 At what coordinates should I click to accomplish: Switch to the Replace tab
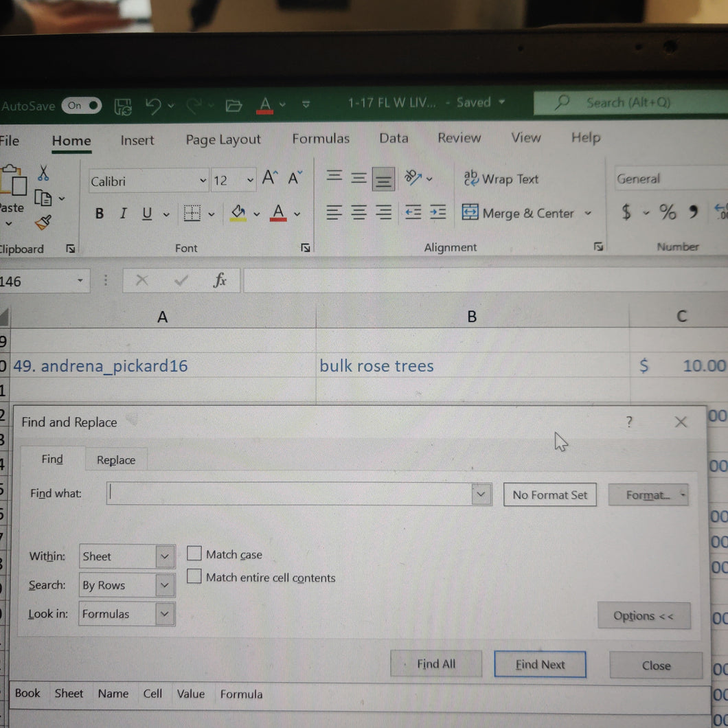click(116, 460)
